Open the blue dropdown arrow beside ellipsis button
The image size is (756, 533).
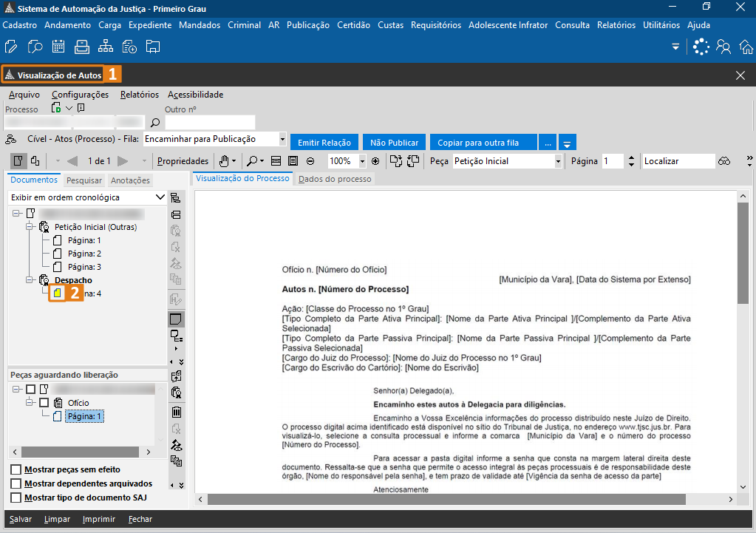coord(567,143)
